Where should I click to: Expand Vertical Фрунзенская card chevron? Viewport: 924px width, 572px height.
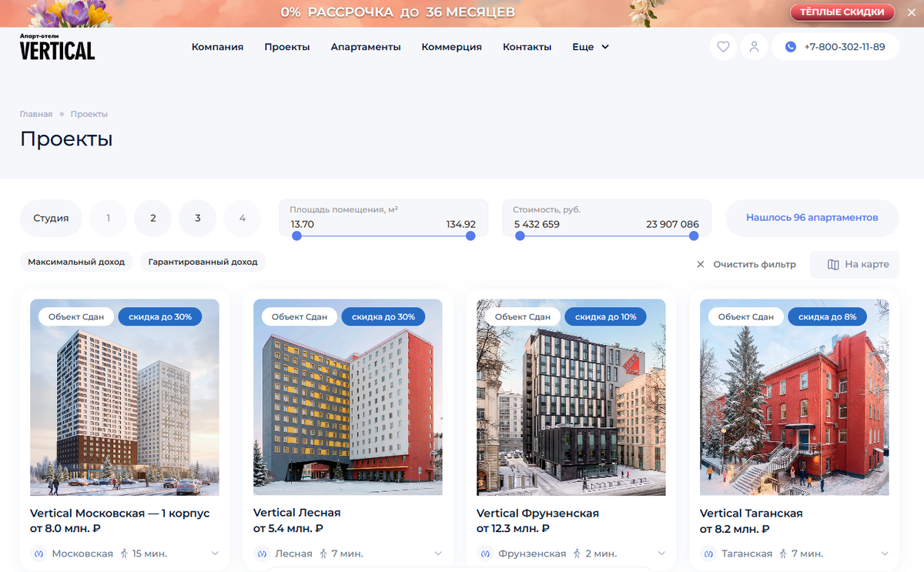point(661,554)
